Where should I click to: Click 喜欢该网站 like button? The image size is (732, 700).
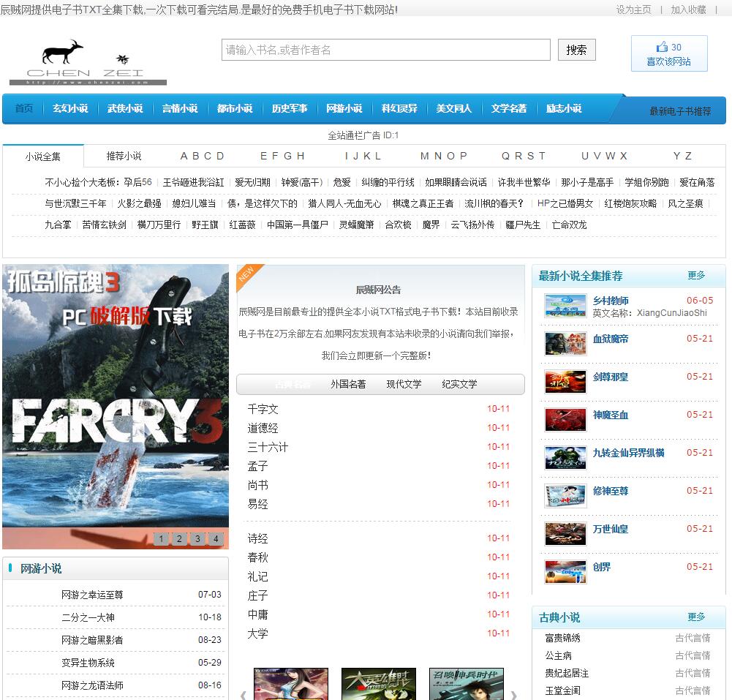(669, 53)
